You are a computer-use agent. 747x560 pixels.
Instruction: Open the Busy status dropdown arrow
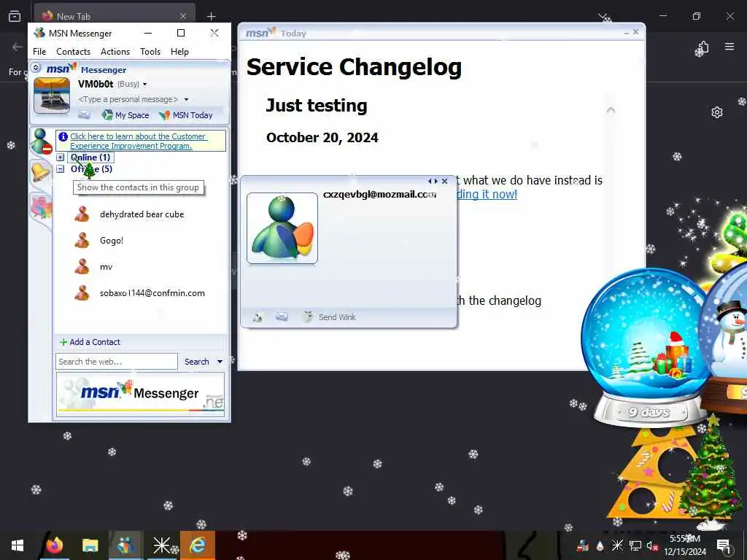click(145, 85)
